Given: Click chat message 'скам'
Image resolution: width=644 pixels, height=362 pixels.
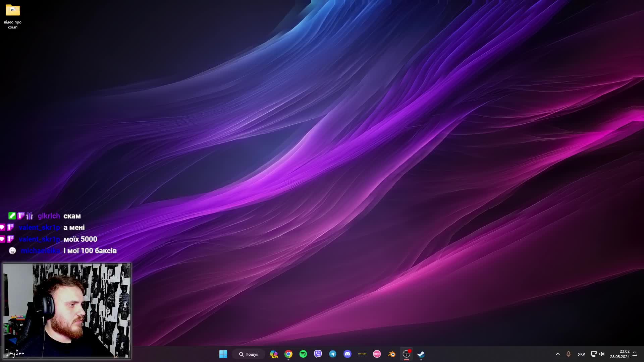Looking at the screenshot, I should pos(72,216).
